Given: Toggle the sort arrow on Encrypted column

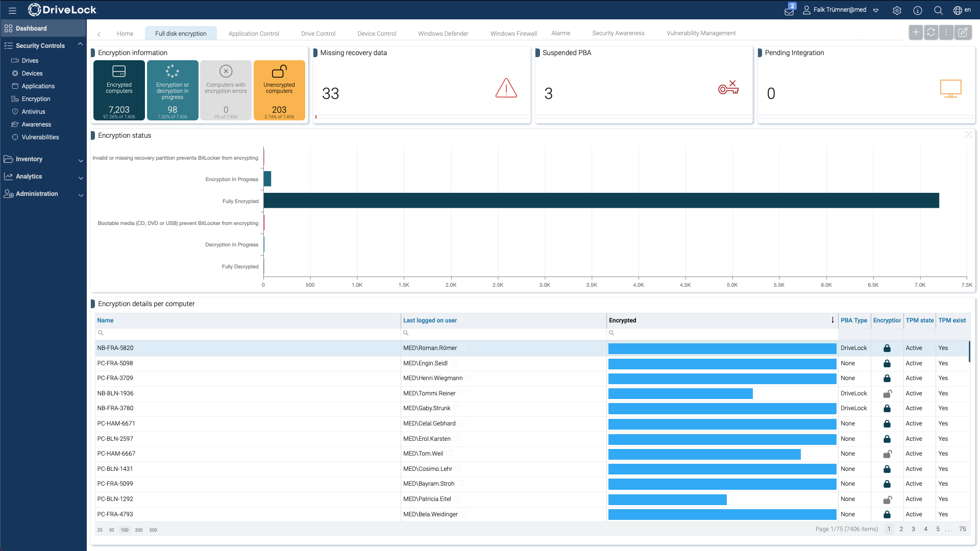Looking at the screenshot, I should pyautogui.click(x=833, y=320).
